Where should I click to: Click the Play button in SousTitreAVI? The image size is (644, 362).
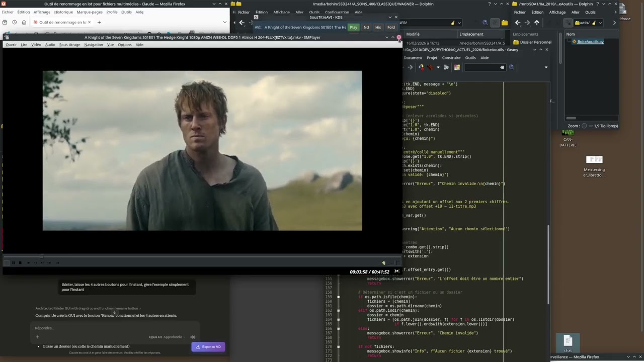coord(354,27)
